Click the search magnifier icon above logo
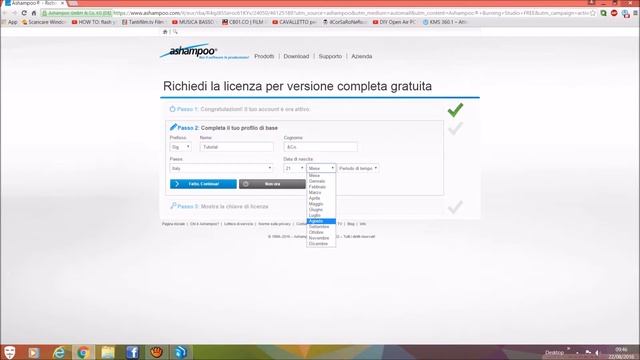 [x=175, y=32]
